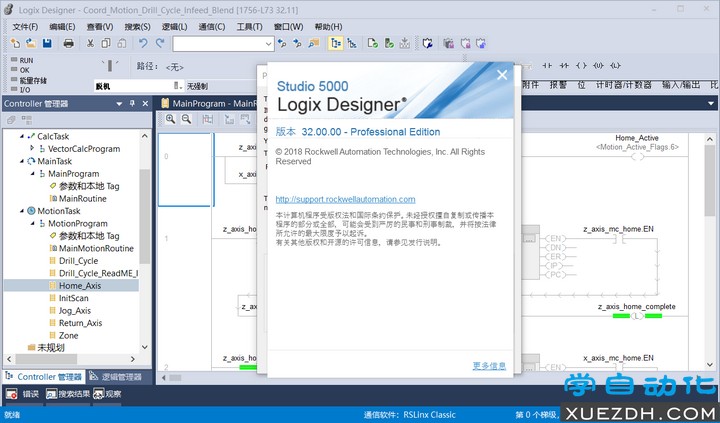Select the InitScan routine in tree
Viewport: 720px width, 423px height.
click(x=73, y=298)
